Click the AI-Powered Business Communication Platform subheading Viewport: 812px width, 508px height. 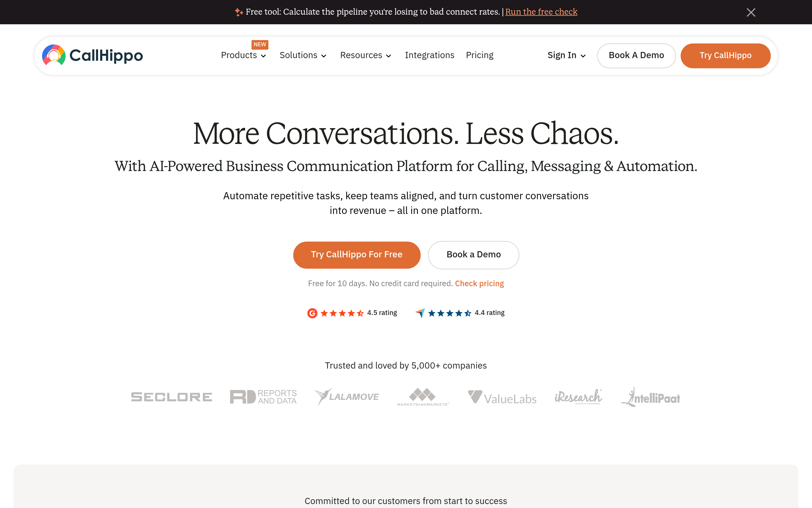pyautogui.click(x=406, y=166)
